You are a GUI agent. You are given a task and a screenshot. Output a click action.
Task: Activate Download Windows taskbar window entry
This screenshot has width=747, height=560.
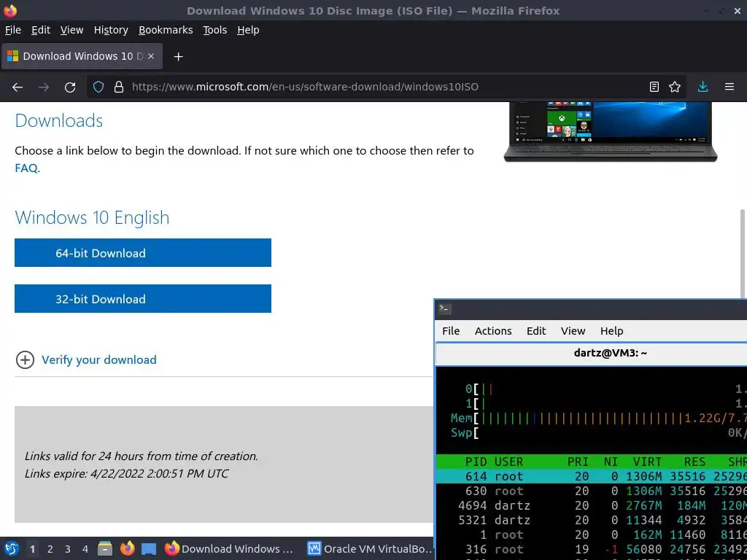pyautogui.click(x=228, y=548)
